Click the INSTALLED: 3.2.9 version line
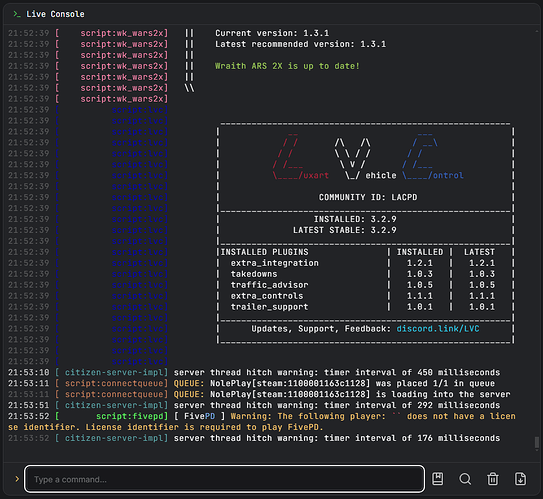Image resolution: width=543 pixels, height=499 pixels. (355, 219)
